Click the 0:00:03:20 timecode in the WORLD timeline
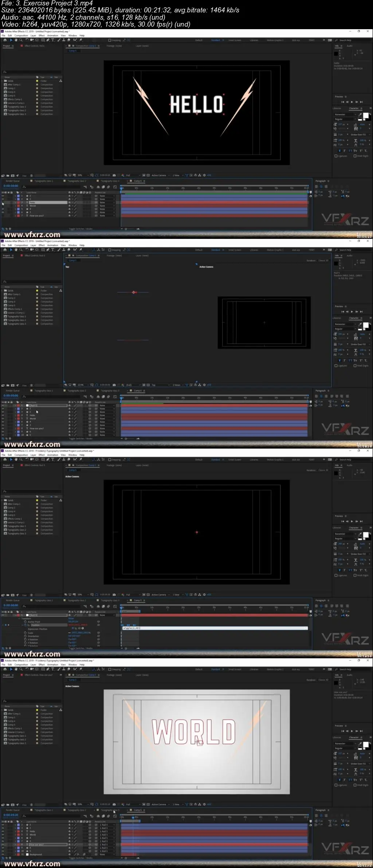 point(11,815)
